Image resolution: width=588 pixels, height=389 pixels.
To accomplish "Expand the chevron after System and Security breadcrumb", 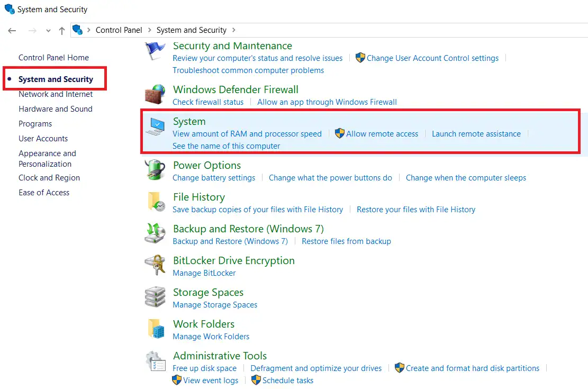I will click(x=233, y=30).
